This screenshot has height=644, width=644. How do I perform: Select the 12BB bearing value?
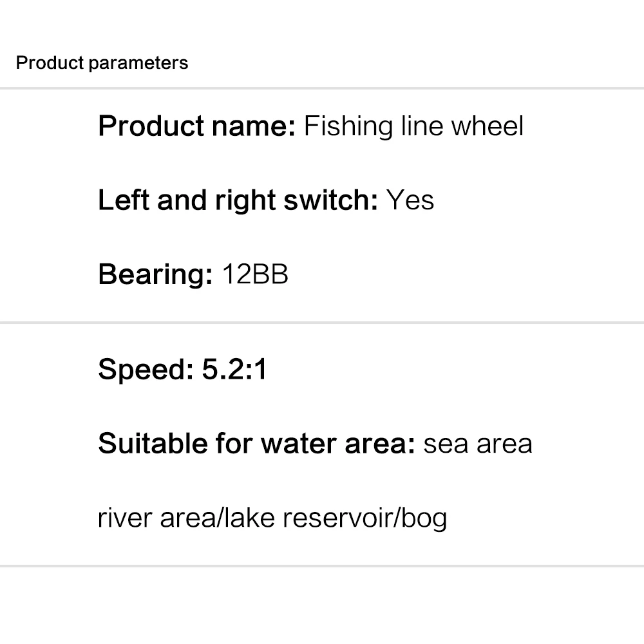tap(255, 275)
